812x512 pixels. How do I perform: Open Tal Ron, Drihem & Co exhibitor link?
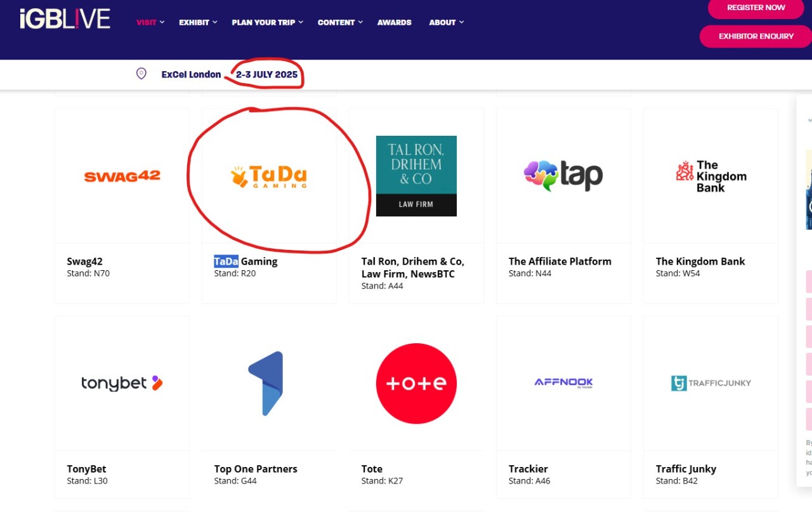click(x=413, y=268)
